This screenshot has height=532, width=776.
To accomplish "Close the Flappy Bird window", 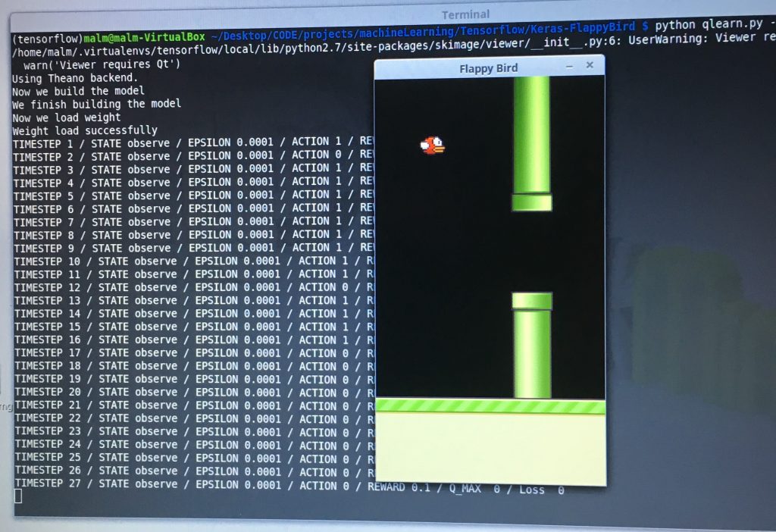I will coord(590,65).
